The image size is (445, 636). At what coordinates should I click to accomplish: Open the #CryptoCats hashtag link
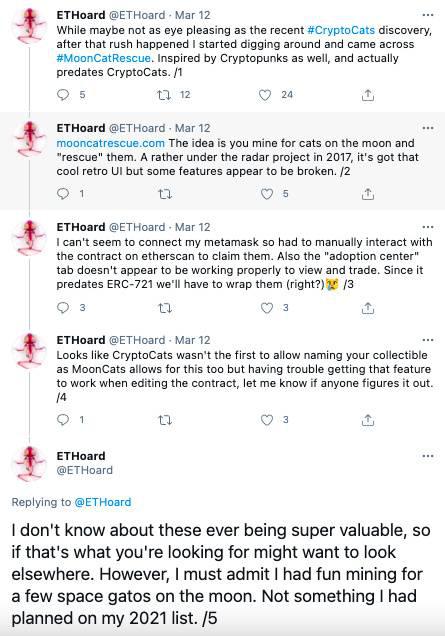(341, 30)
